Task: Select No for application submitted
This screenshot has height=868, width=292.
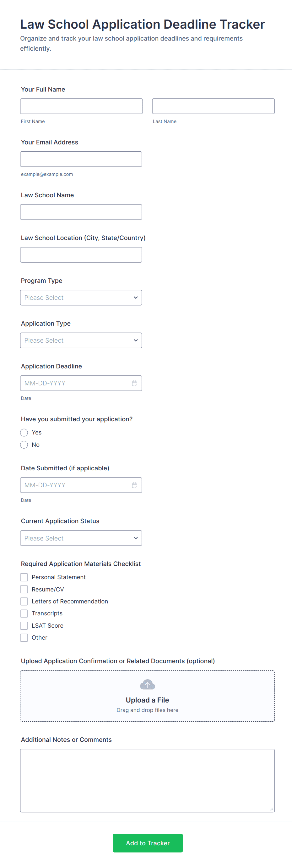Action: point(24,445)
